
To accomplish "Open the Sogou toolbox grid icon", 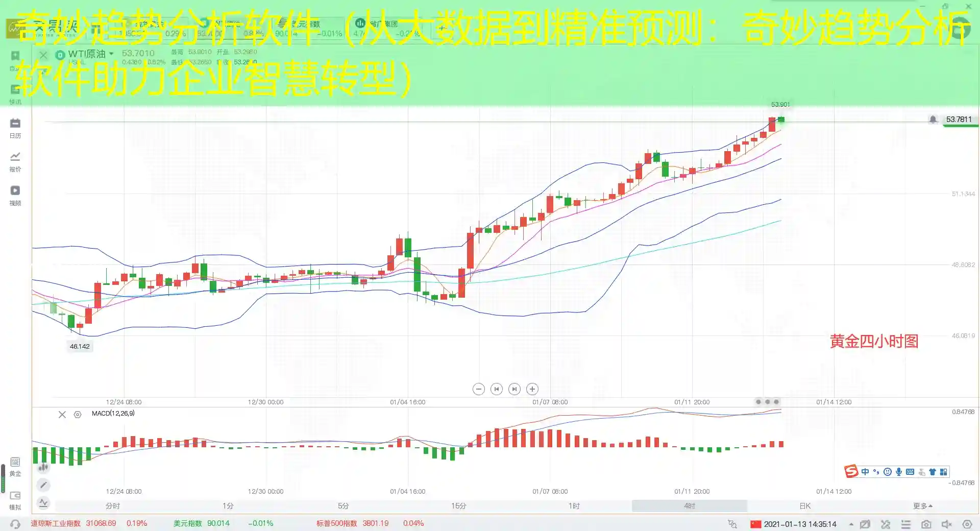I will (x=944, y=472).
